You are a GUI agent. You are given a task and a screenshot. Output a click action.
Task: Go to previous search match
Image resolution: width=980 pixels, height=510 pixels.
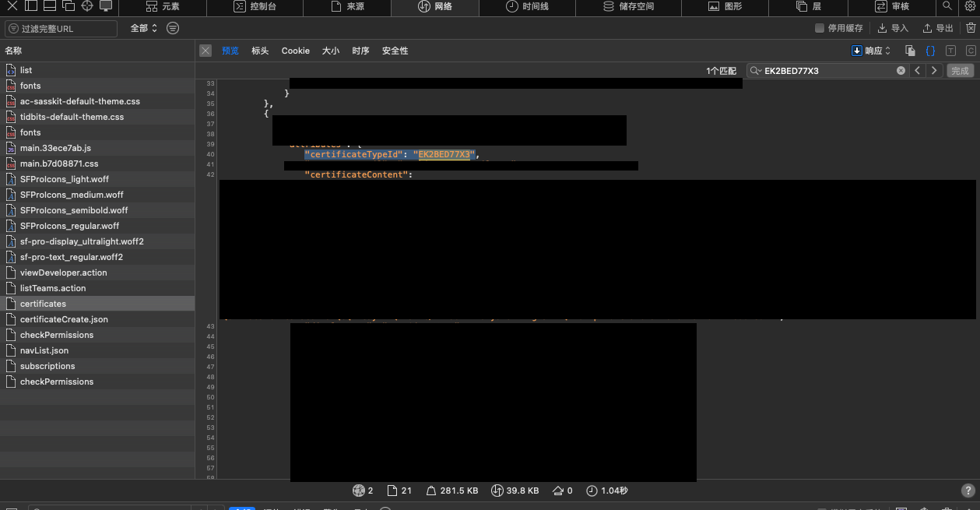[x=918, y=70]
